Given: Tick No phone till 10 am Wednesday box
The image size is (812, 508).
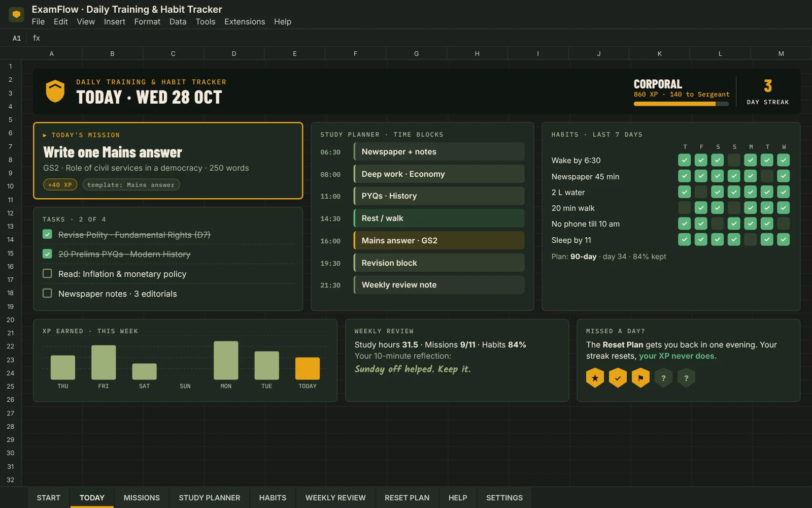Looking at the screenshot, I should pyautogui.click(x=784, y=224).
